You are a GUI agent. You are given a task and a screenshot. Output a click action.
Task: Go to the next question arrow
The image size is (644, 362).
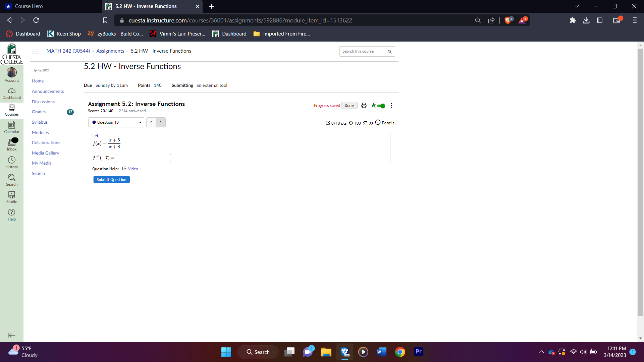161,122
